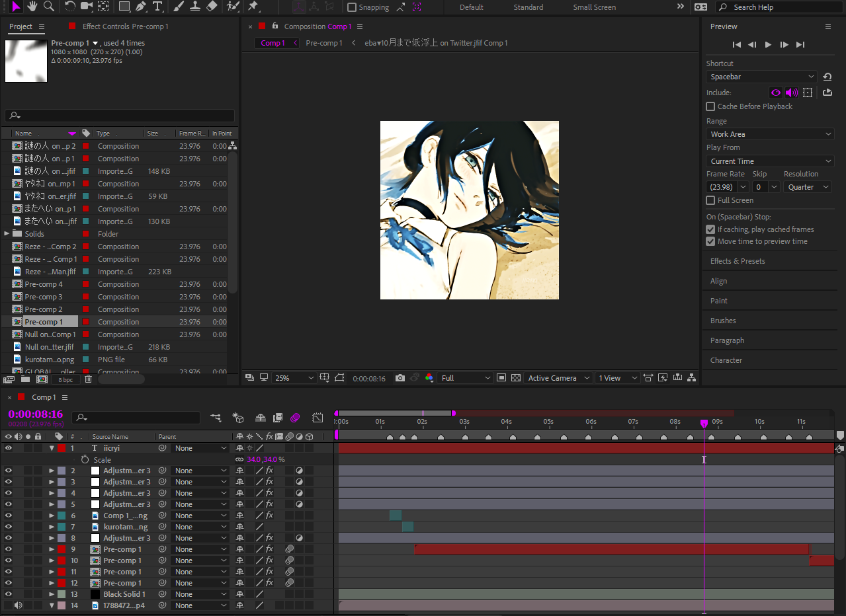Open the viewer magnification dropdown at 25%
The height and width of the screenshot is (616, 846).
pyautogui.click(x=294, y=378)
